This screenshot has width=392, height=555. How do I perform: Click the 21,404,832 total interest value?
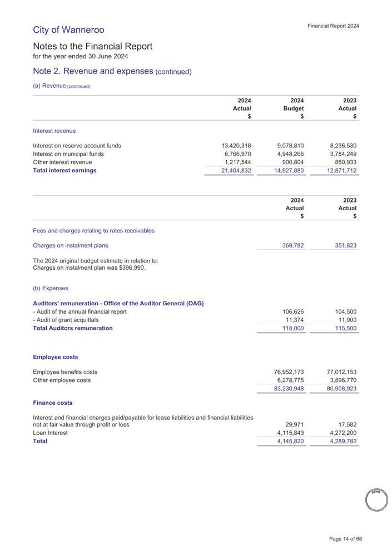tap(236, 171)
